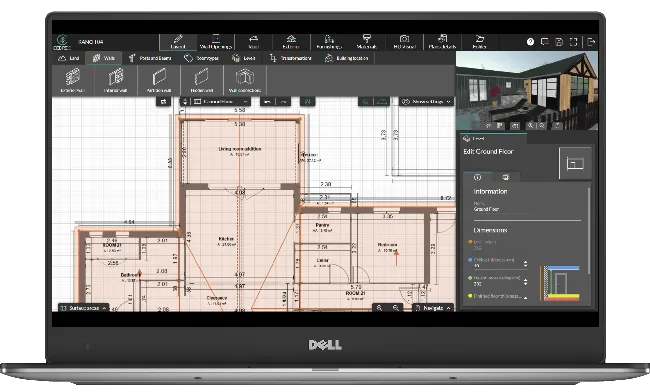Switch to the Exterior step
Screen dimensions: 650x392
click(291, 42)
